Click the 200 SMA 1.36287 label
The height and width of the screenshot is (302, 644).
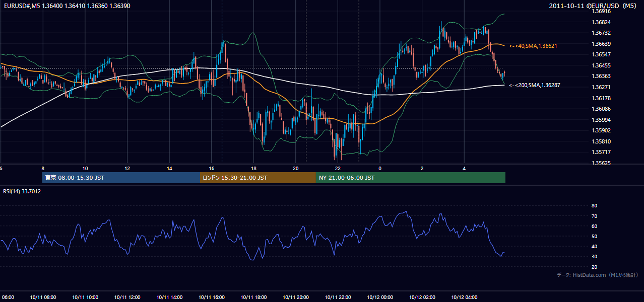point(534,86)
